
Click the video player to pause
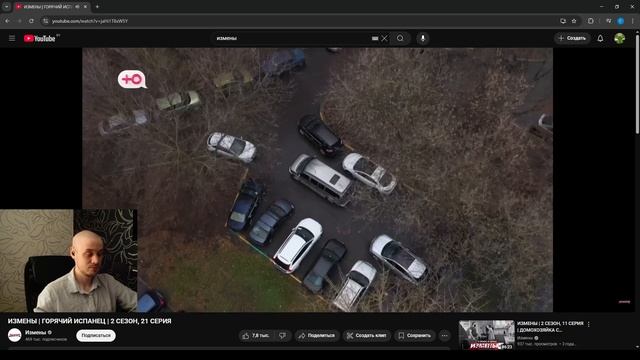pyautogui.click(x=318, y=180)
